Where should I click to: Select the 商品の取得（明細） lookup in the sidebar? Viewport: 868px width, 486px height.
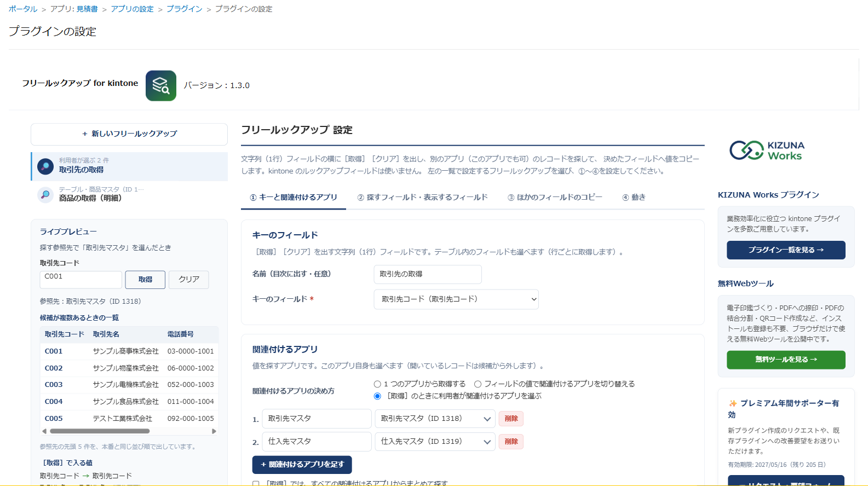pos(129,194)
